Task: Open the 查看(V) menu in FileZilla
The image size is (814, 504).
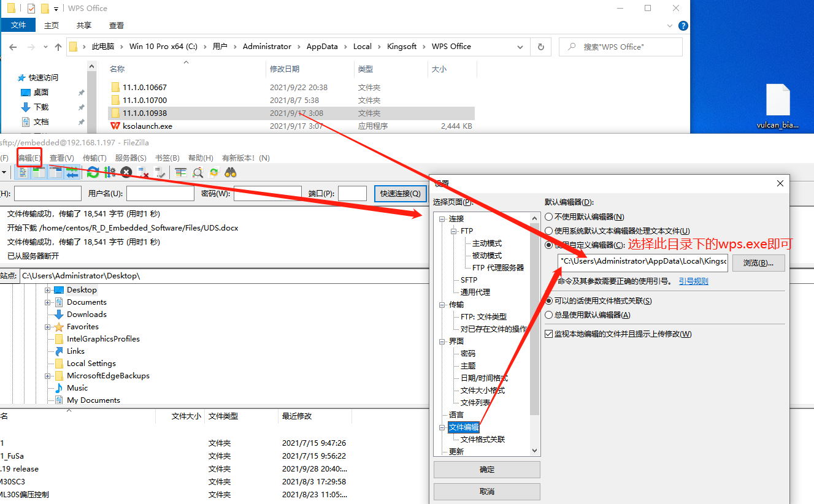Action: click(61, 158)
